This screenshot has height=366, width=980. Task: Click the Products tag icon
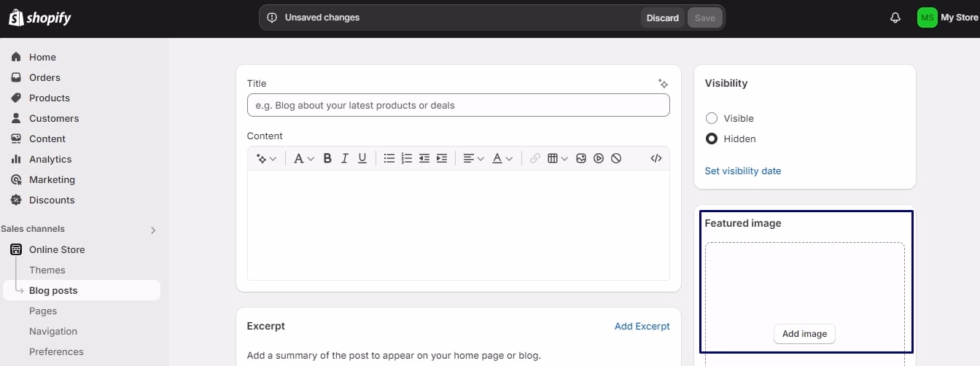pos(16,98)
